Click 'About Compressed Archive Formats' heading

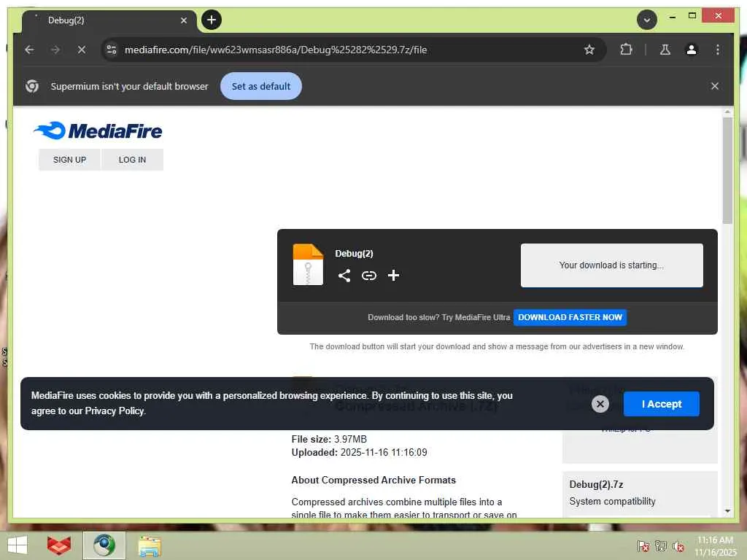(373, 480)
